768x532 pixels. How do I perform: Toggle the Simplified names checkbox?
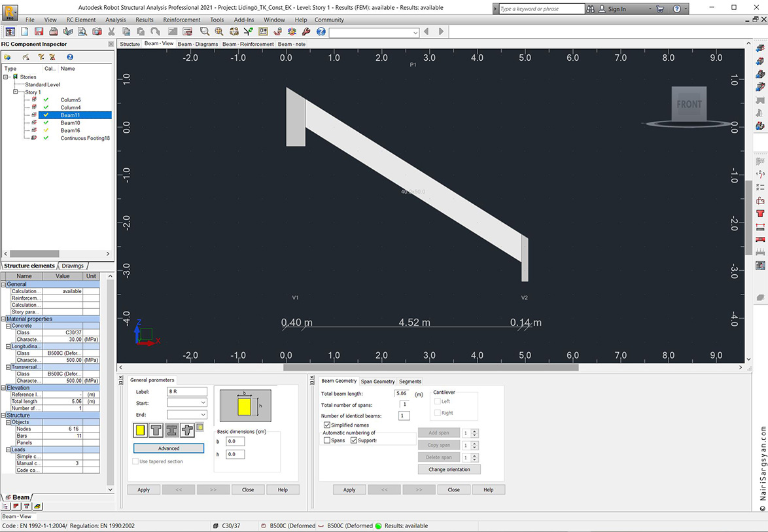pos(326,425)
